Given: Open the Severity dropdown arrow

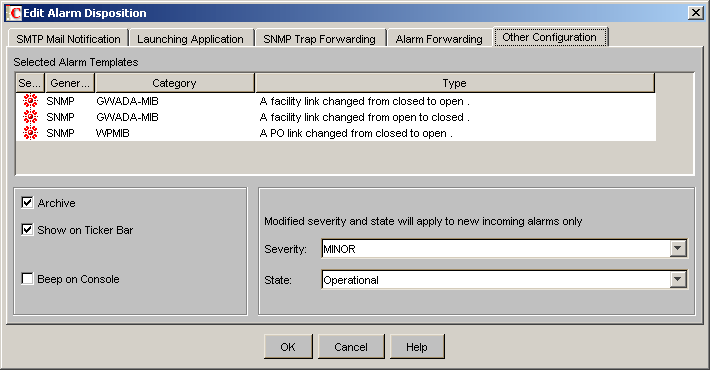Looking at the screenshot, I should [x=677, y=248].
